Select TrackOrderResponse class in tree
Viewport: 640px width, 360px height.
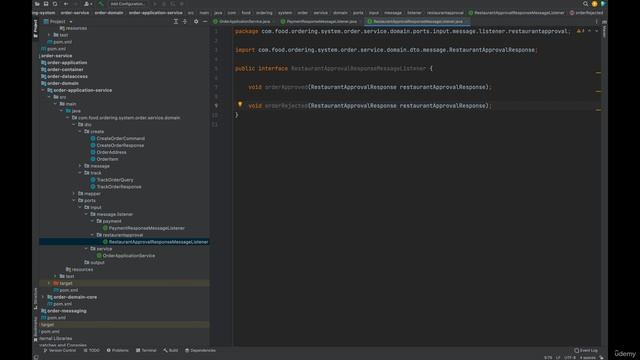pyautogui.click(x=116, y=187)
